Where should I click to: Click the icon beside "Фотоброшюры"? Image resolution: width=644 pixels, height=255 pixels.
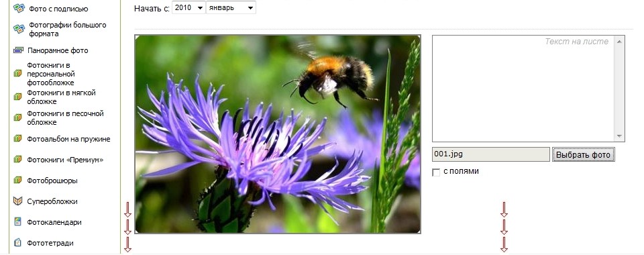tap(17, 180)
